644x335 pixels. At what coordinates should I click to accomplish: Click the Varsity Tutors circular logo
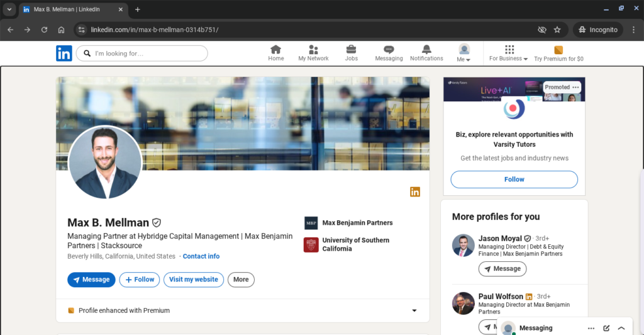(x=514, y=109)
